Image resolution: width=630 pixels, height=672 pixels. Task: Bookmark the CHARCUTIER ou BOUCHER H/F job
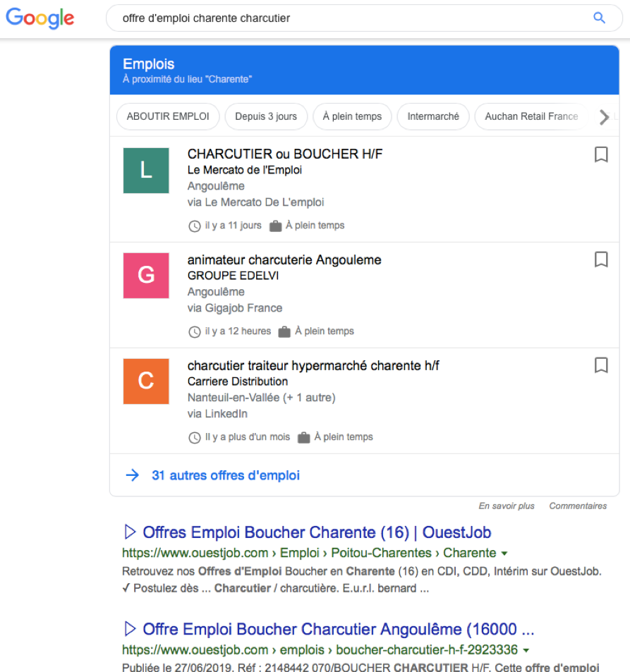coord(601,154)
